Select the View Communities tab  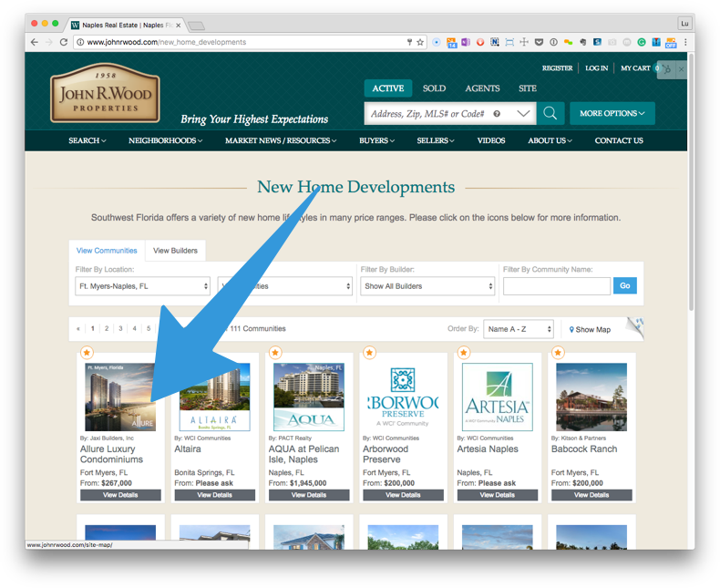coord(107,251)
